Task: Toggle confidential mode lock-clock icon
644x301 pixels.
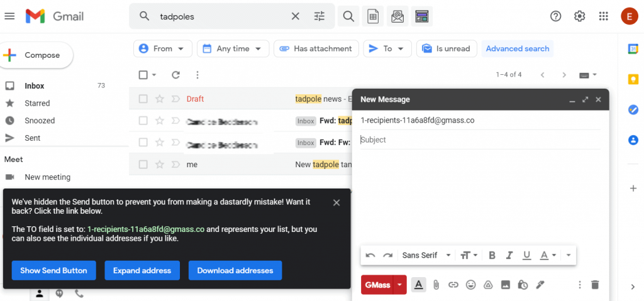Action: (x=523, y=285)
